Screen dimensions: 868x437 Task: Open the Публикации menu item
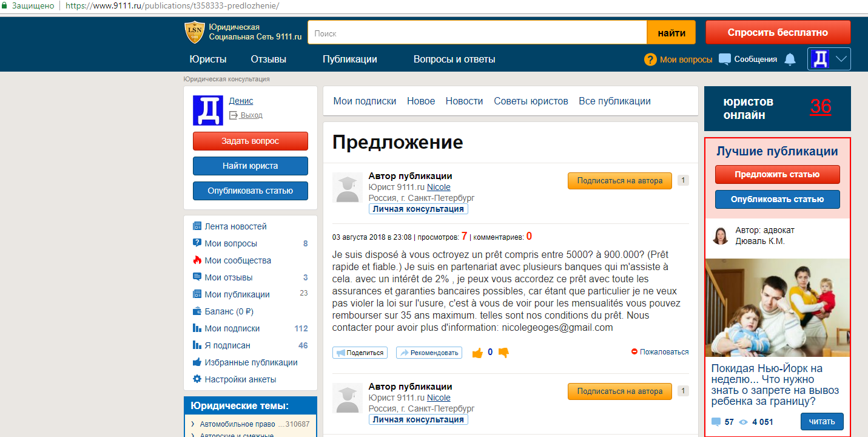click(x=349, y=59)
